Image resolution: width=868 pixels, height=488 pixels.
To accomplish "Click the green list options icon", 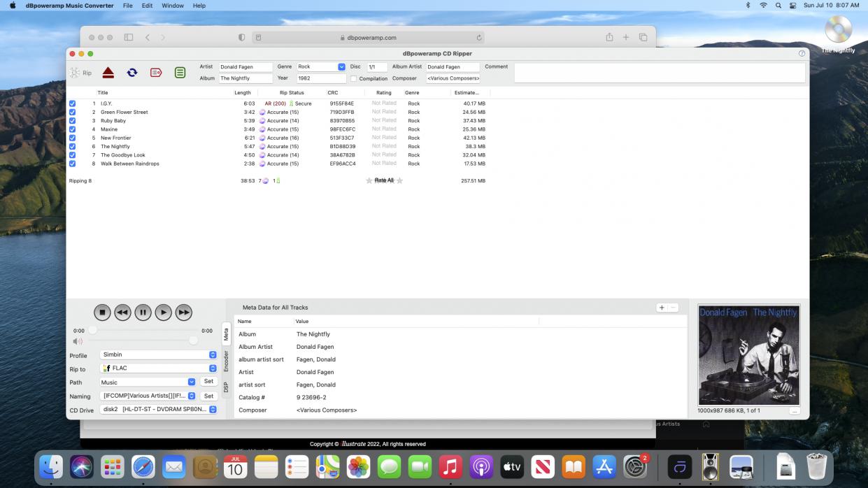I will click(x=180, y=73).
